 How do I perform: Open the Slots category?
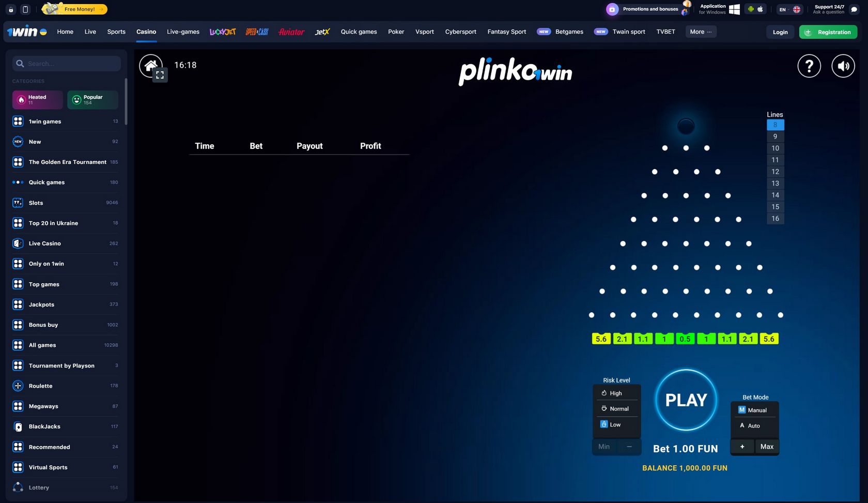(65, 203)
